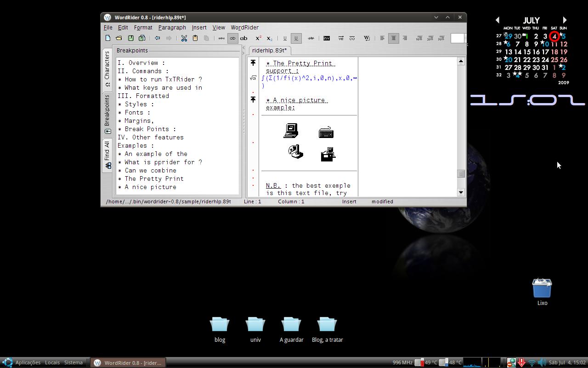Cut selection with the scissors icon
The image size is (588, 368).
tap(184, 38)
